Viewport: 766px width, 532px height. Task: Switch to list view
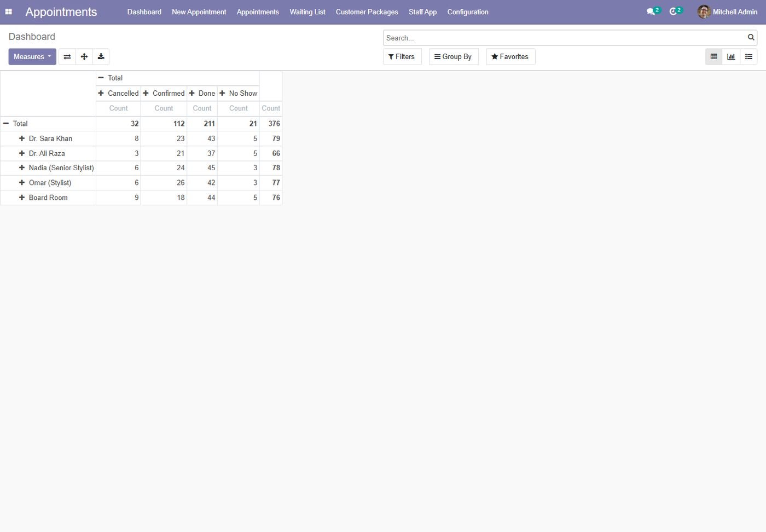coord(748,56)
